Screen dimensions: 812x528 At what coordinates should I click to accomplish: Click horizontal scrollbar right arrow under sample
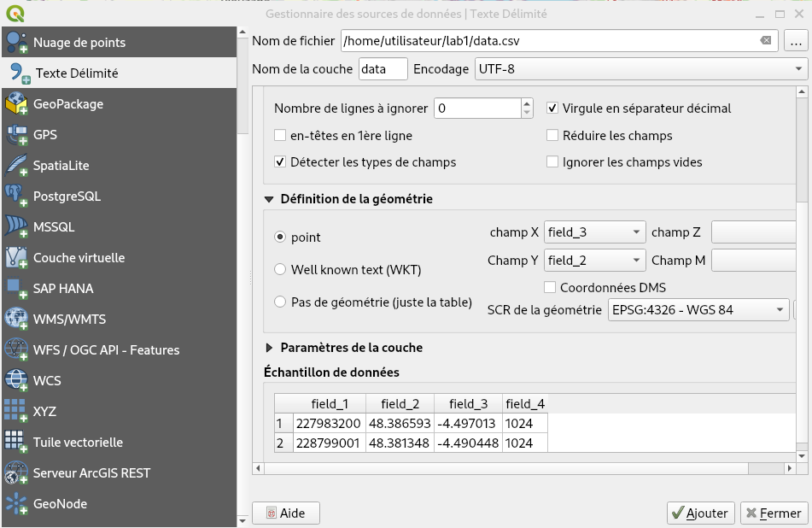pos(789,468)
